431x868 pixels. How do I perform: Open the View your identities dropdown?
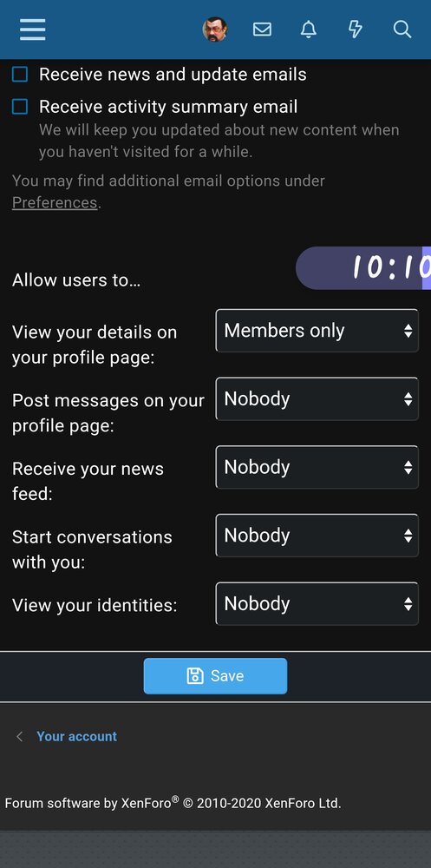[x=317, y=603]
